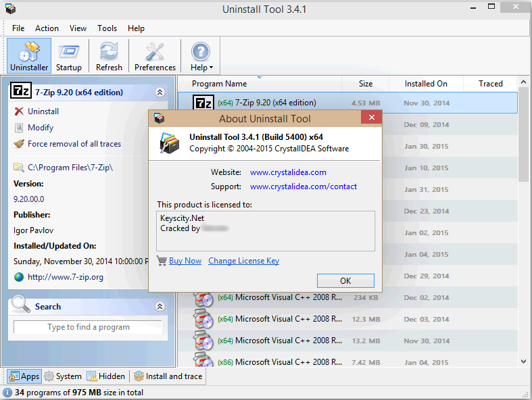The image size is (532, 400).
Task: Click the red X Uninstall icon
Action: [x=19, y=111]
